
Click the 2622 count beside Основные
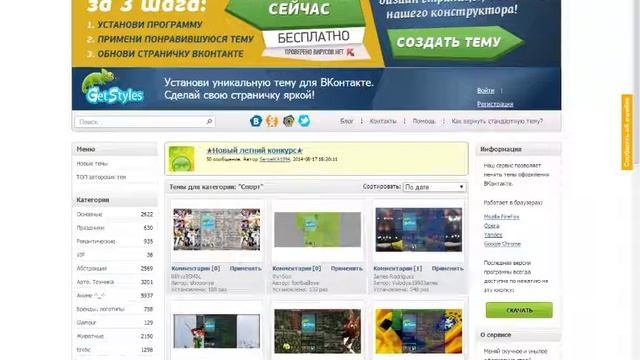click(x=147, y=214)
